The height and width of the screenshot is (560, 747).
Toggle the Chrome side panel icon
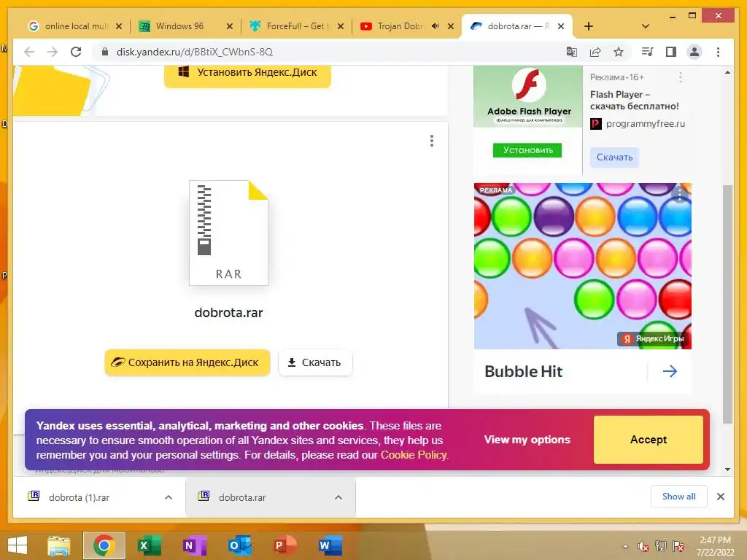(x=671, y=52)
